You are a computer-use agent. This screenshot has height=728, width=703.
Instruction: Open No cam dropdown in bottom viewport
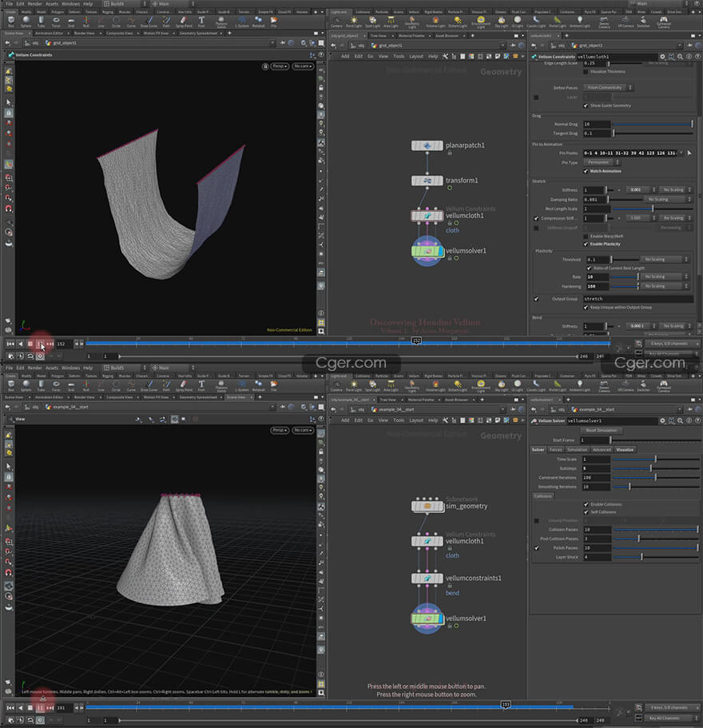coord(303,431)
